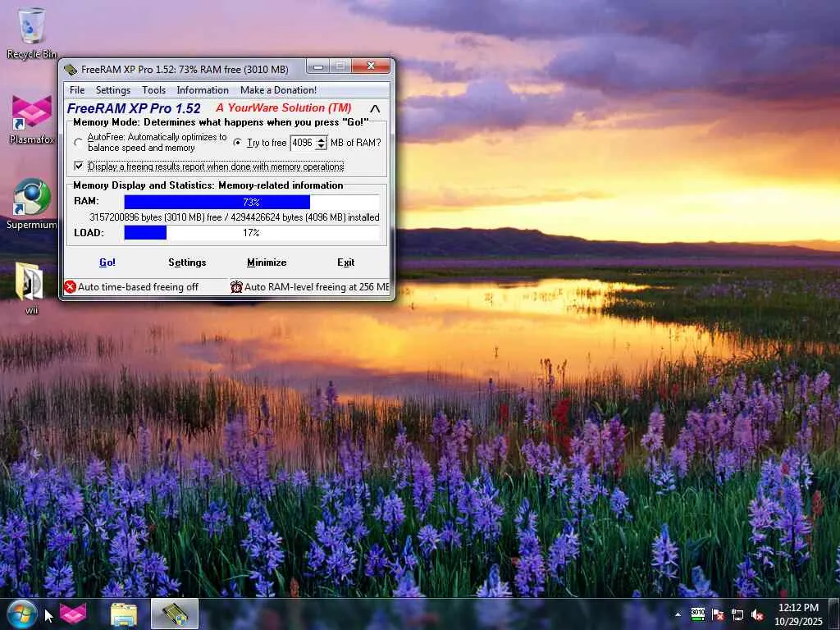The height and width of the screenshot is (630, 840).
Task: Open the Windows Start orb
Action: coord(22,614)
